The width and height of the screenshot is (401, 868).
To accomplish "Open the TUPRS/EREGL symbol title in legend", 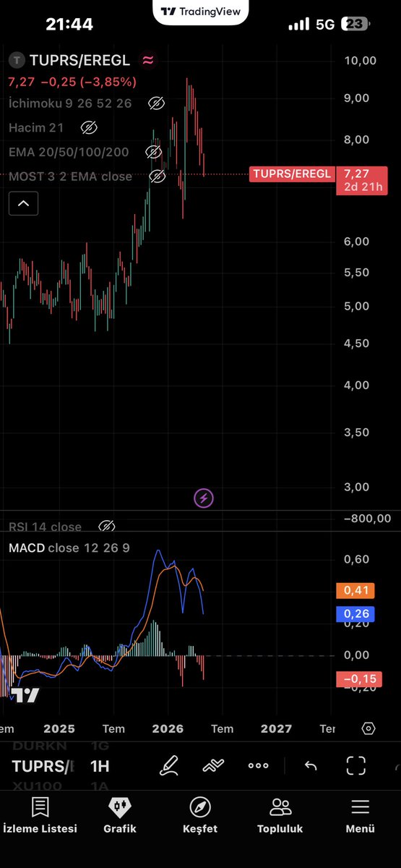I will pos(80,60).
